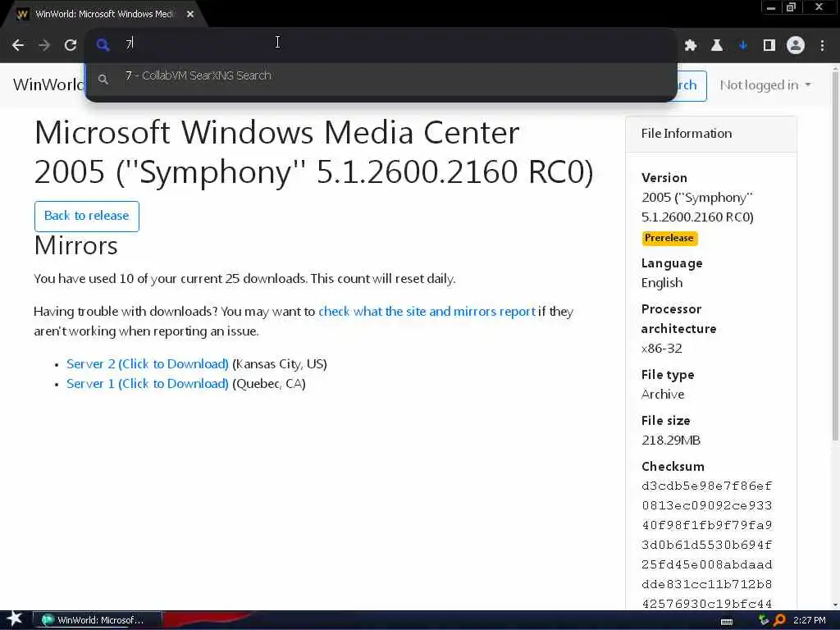Click the 'x86-32' architecture value
Screen dimensions: 840x630
point(662,348)
